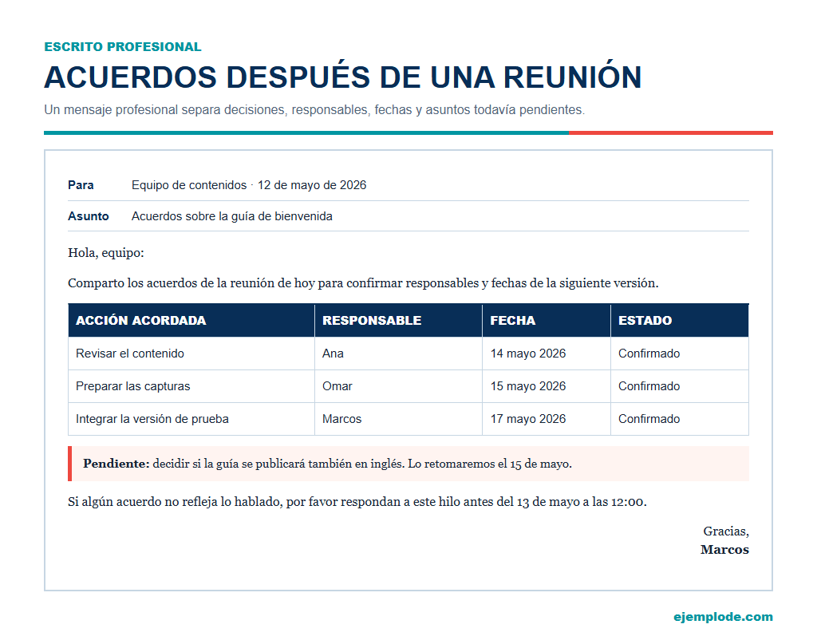Click 'Confirmado' in the Omar row

click(x=680, y=386)
